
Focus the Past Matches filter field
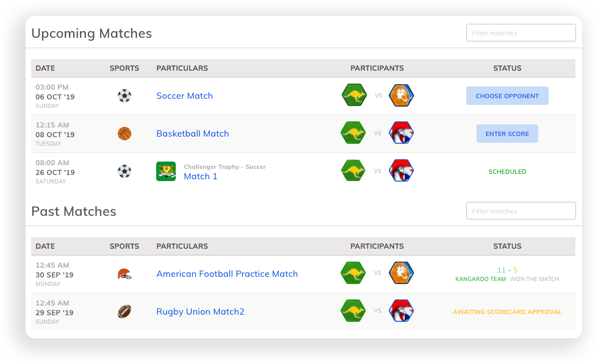pos(521,211)
